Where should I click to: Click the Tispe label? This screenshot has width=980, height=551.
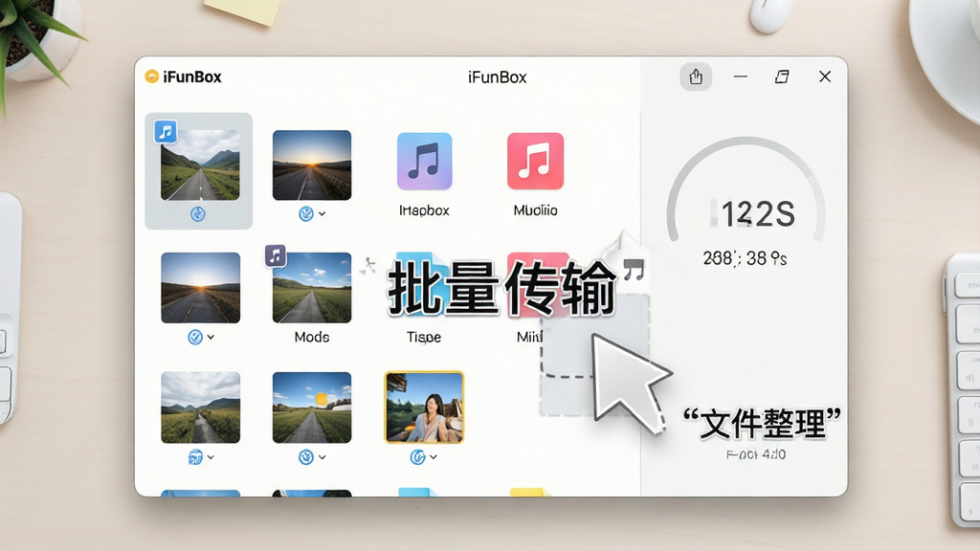click(x=424, y=337)
